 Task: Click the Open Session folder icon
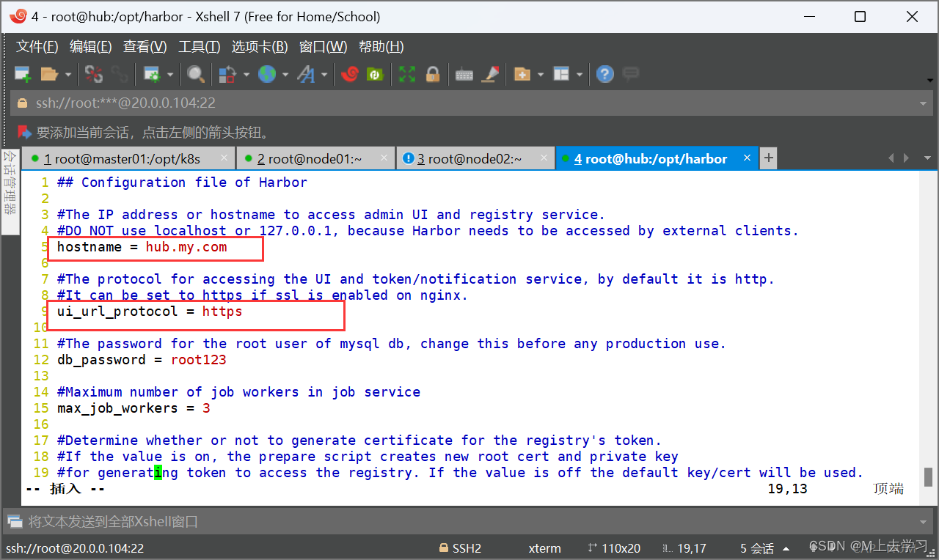click(49, 74)
